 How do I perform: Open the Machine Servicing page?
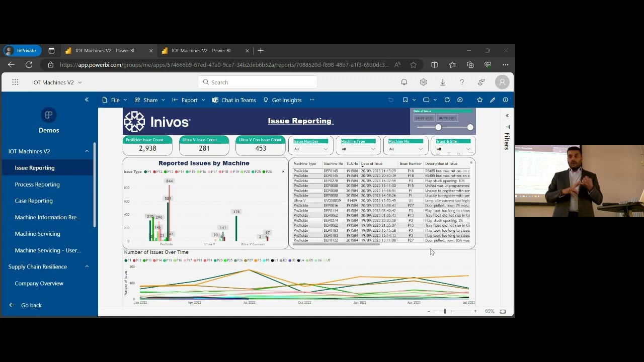(x=38, y=234)
